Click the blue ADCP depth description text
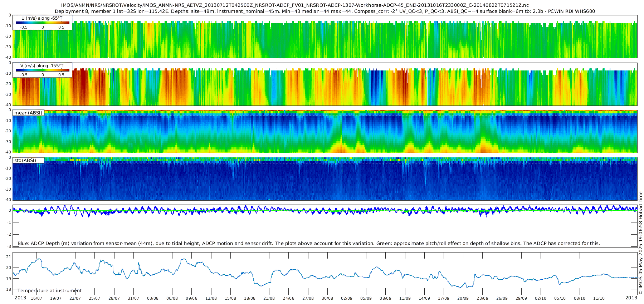This screenshot has height=304, width=644. (x=308, y=243)
